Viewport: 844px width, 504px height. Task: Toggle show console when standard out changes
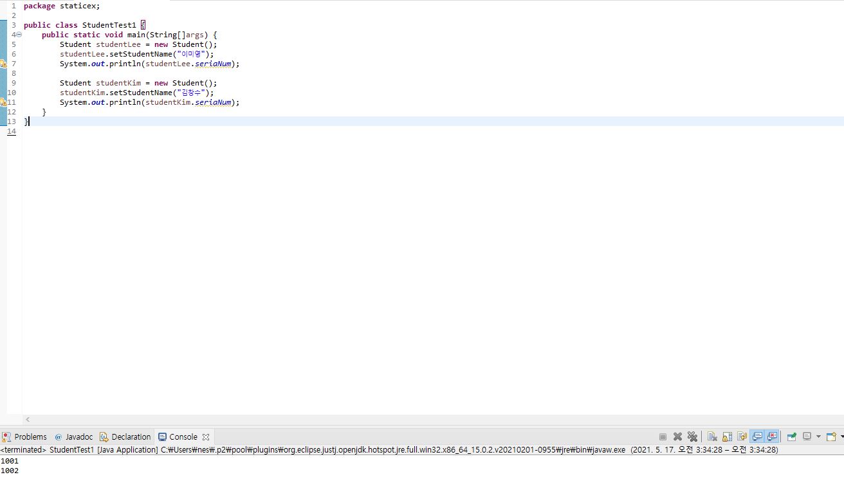758,437
